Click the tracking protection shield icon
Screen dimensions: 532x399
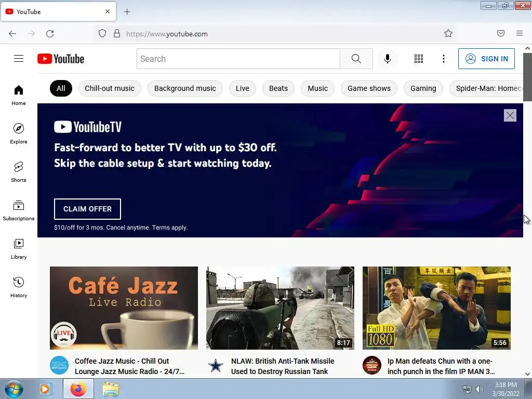click(x=102, y=34)
